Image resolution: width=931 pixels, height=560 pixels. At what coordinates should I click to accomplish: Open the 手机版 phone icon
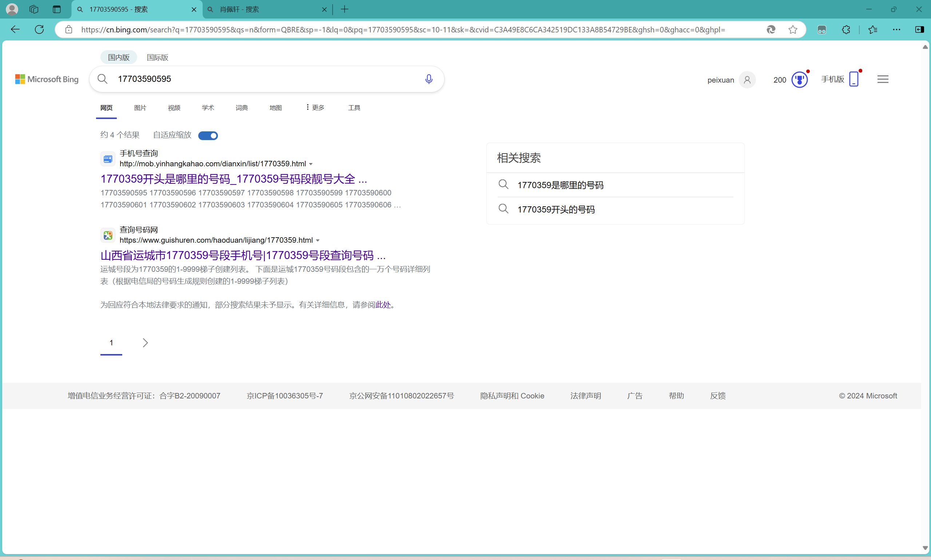point(854,79)
